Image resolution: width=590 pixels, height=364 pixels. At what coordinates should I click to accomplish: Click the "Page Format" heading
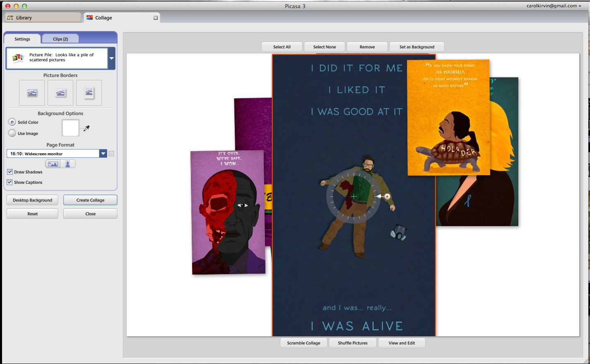click(60, 145)
